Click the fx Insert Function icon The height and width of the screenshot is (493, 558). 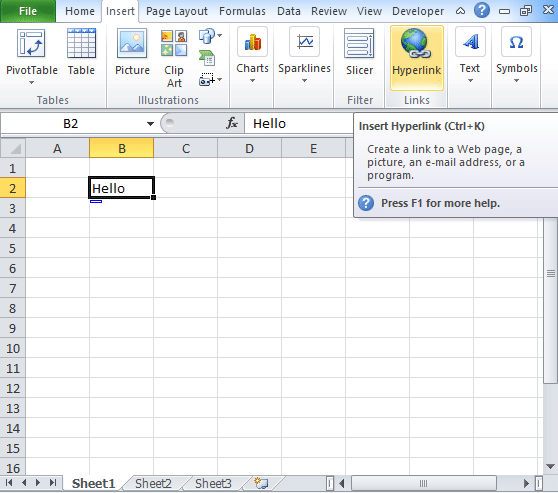tap(232, 124)
